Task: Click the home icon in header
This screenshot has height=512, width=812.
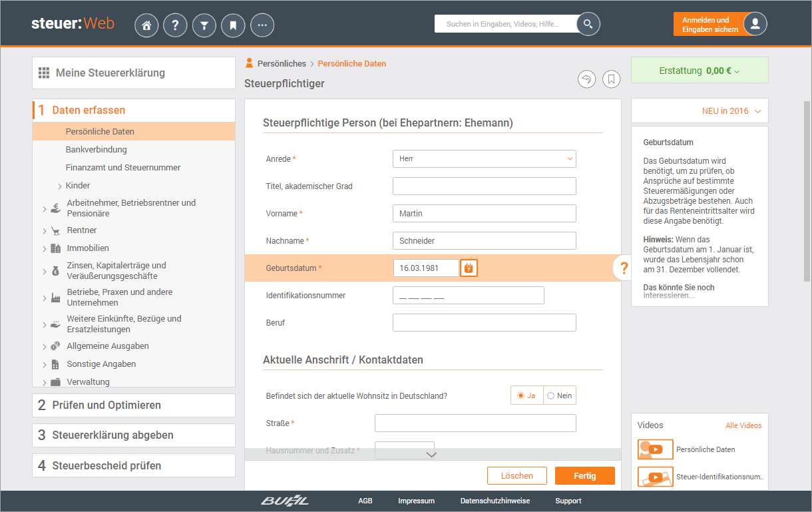Action: pos(146,25)
